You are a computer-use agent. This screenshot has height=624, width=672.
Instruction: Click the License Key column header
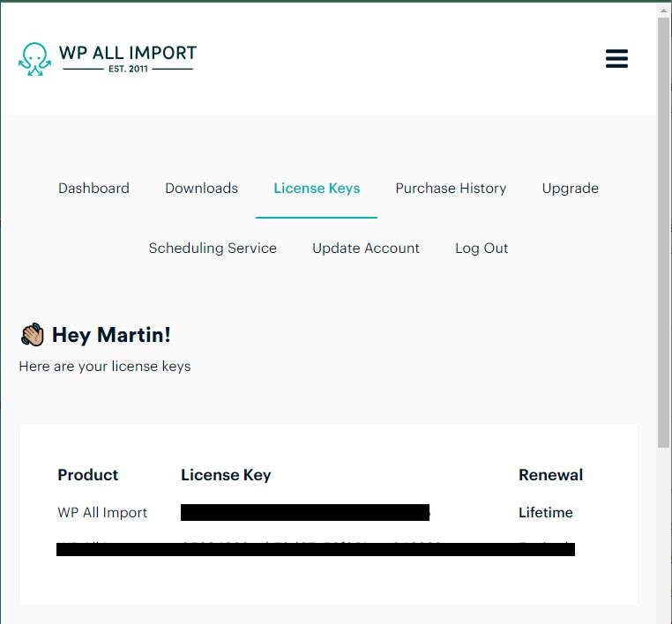click(x=226, y=474)
